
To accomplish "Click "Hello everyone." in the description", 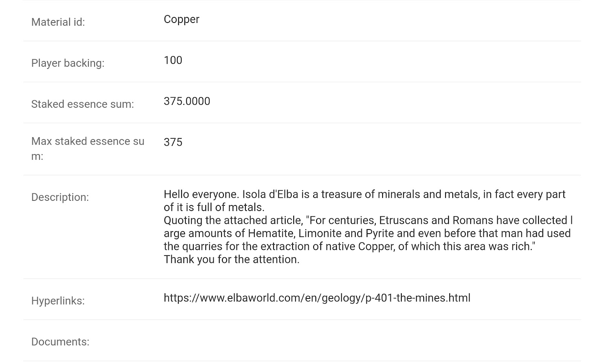I will click(x=202, y=194).
